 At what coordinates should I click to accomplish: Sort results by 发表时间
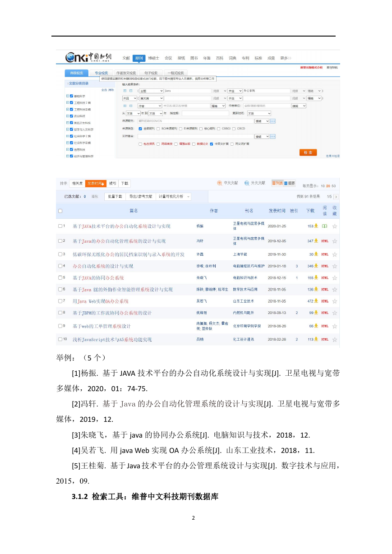[x=96, y=183]
